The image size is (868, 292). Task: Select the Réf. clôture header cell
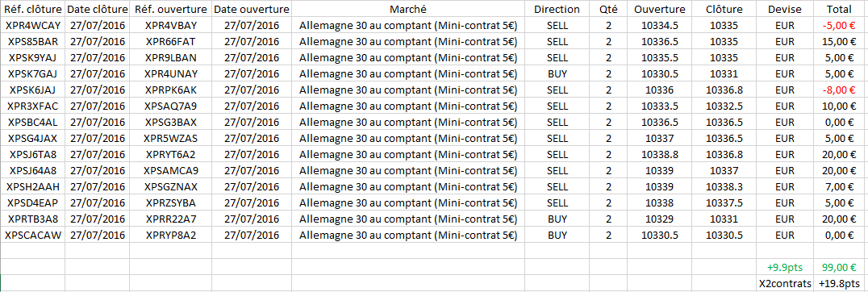(32, 10)
